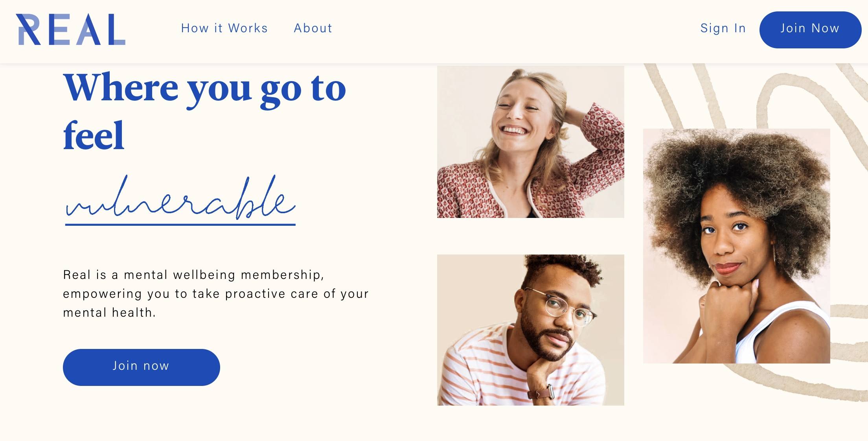Select the photo of man with glasses
The height and width of the screenshot is (441, 868).
[531, 330]
